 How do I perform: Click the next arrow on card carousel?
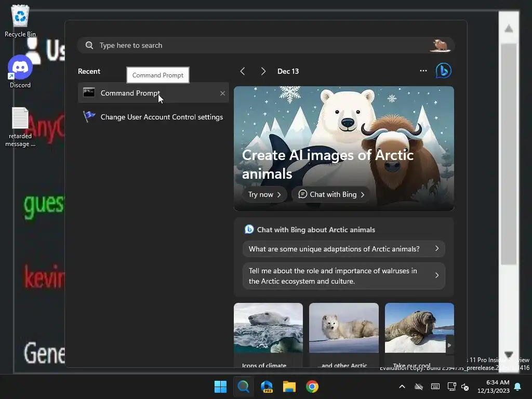(449, 345)
